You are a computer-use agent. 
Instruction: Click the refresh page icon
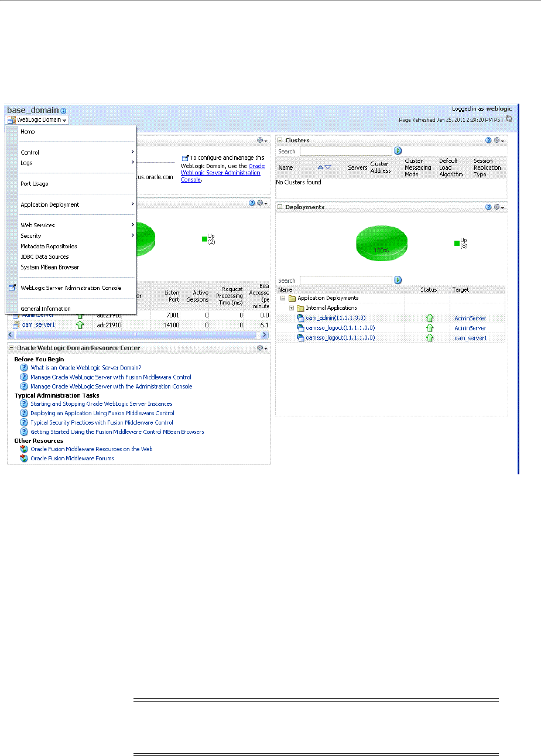click(509, 118)
